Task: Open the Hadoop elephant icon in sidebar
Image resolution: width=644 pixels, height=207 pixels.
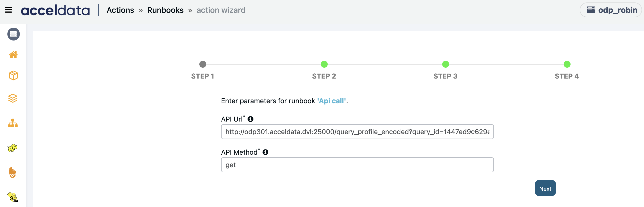Action: coord(13,148)
